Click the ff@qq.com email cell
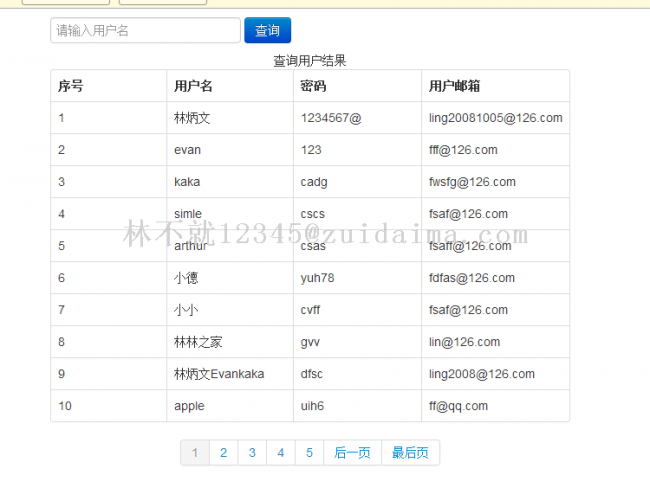Image resolution: width=650 pixels, height=488 pixels. coord(458,406)
